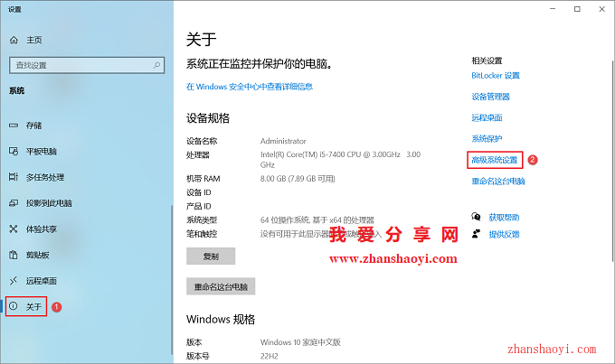Select the 剪贴板 clipboard icon
The height and width of the screenshot is (364, 615).
tap(14, 255)
